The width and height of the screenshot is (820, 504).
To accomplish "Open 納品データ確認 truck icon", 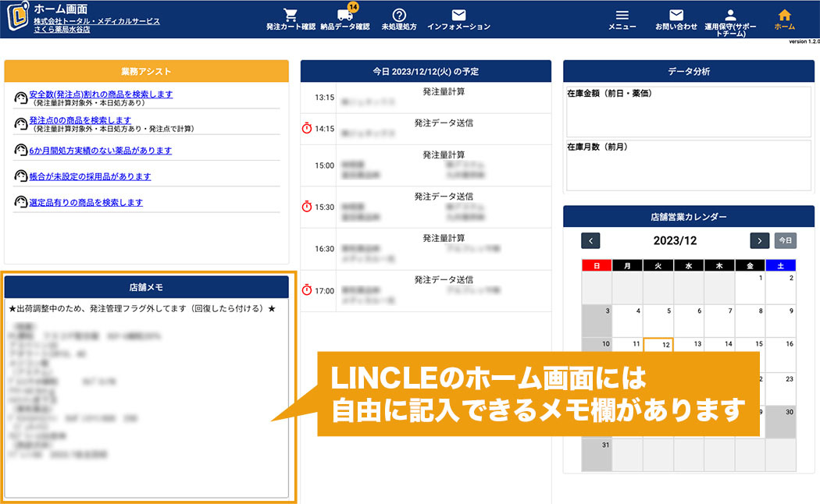I will click(344, 15).
